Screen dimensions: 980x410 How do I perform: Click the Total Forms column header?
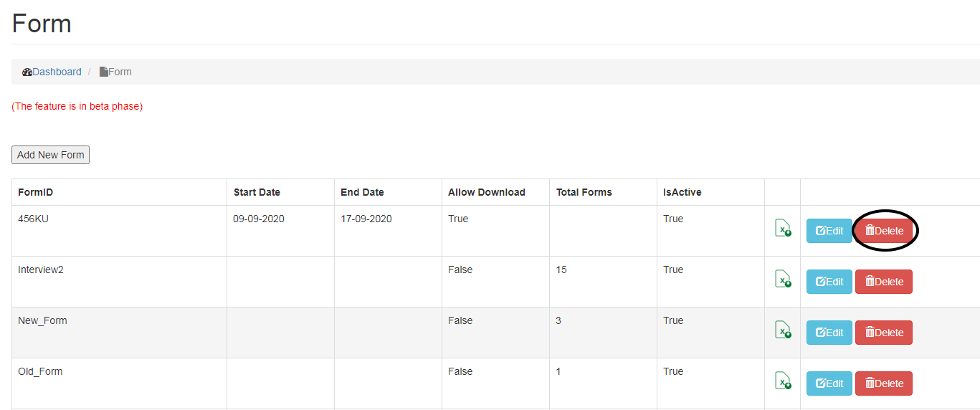(584, 192)
